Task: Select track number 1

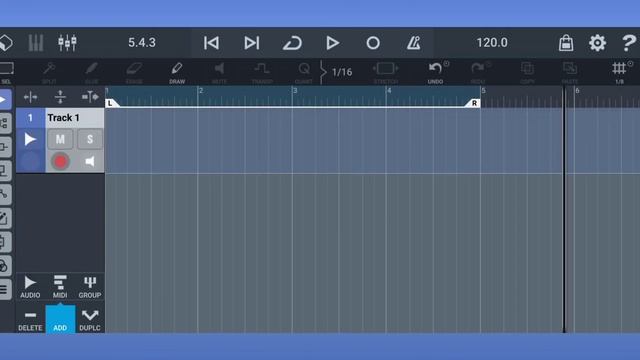Action: (30, 118)
